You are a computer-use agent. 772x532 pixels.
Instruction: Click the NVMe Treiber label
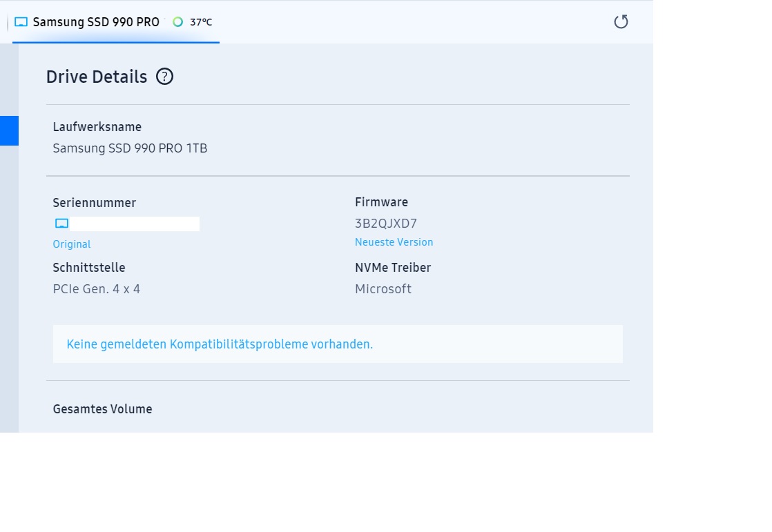tap(393, 268)
